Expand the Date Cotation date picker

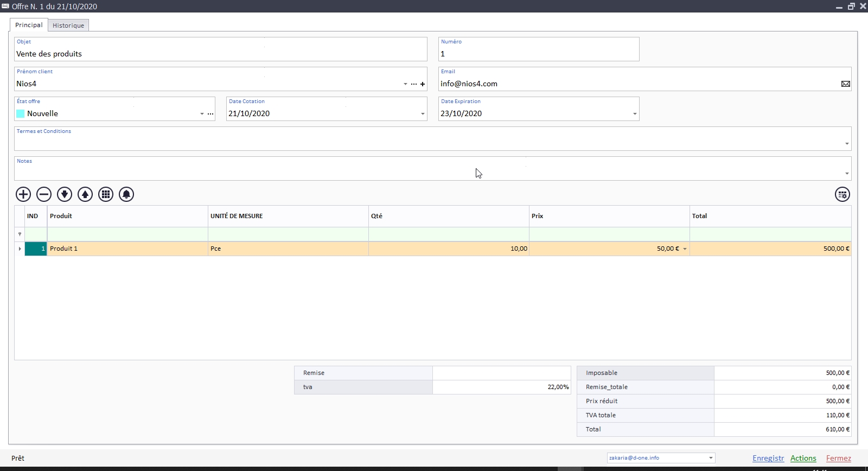tap(423, 114)
